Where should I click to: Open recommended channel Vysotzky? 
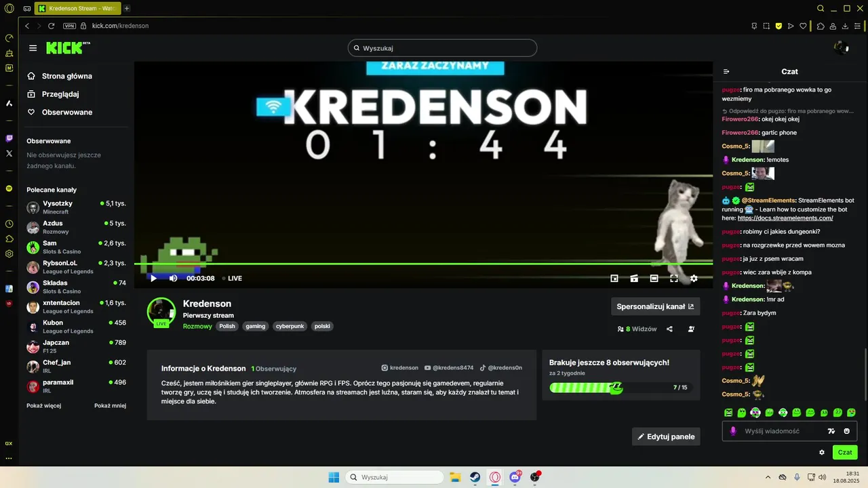click(x=76, y=207)
